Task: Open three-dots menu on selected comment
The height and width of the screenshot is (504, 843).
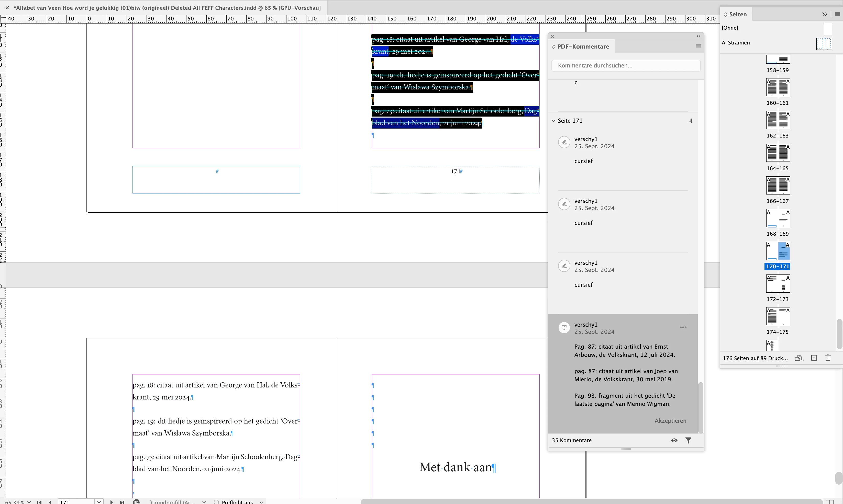Action: click(x=683, y=327)
